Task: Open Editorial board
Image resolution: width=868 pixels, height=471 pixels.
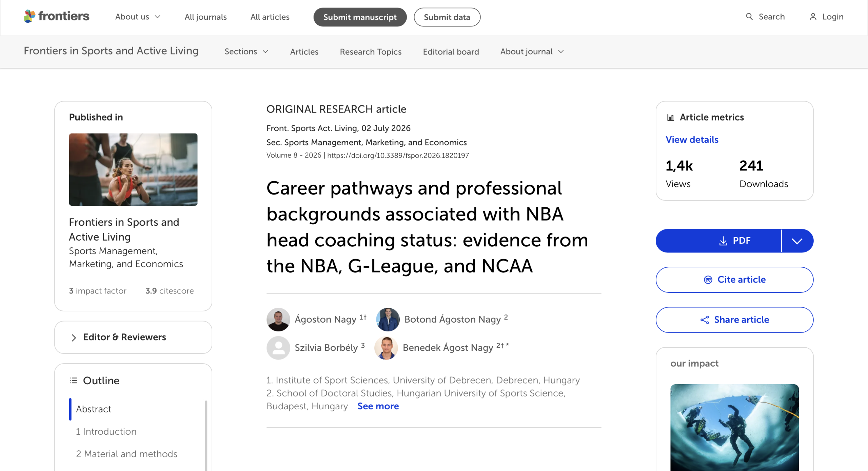Action: (x=451, y=52)
